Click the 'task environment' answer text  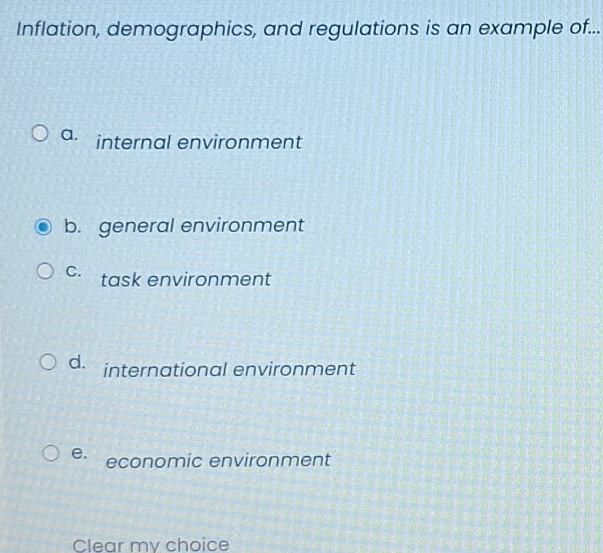tap(186, 279)
